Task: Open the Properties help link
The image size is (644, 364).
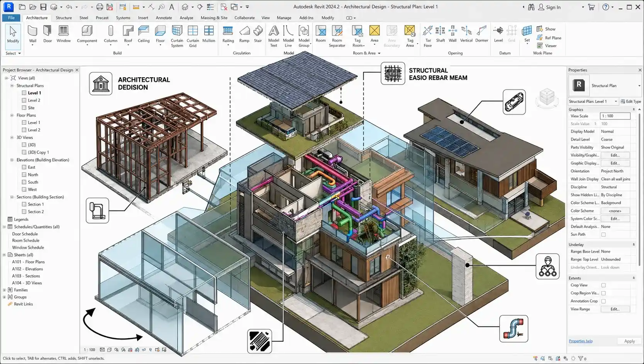Action: click(580, 341)
